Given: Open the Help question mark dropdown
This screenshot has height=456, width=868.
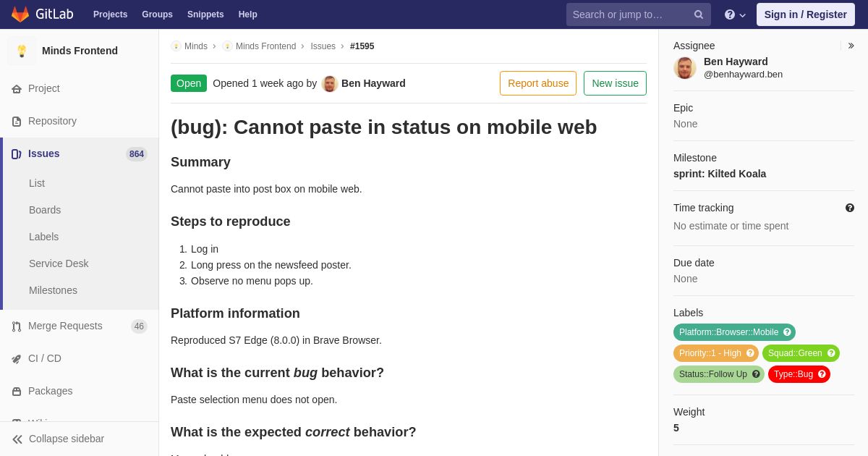Looking at the screenshot, I should 735,14.
